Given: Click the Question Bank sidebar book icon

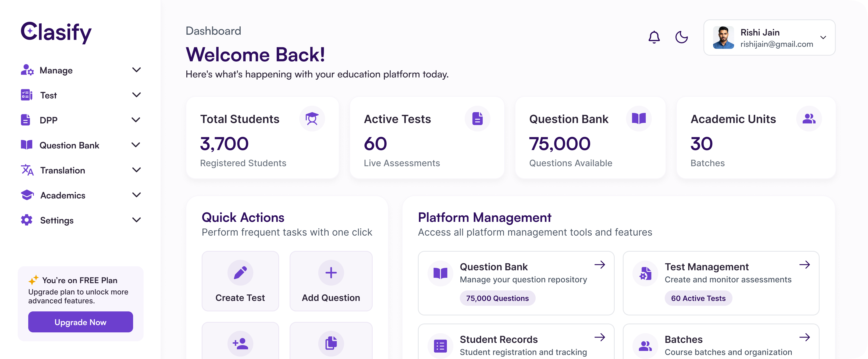Looking at the screenshot, I should [x=27, y=145].
